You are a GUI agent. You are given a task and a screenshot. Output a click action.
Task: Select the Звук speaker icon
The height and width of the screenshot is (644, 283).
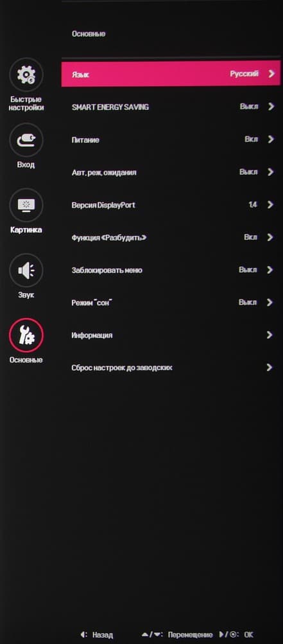tap(26, 270)
